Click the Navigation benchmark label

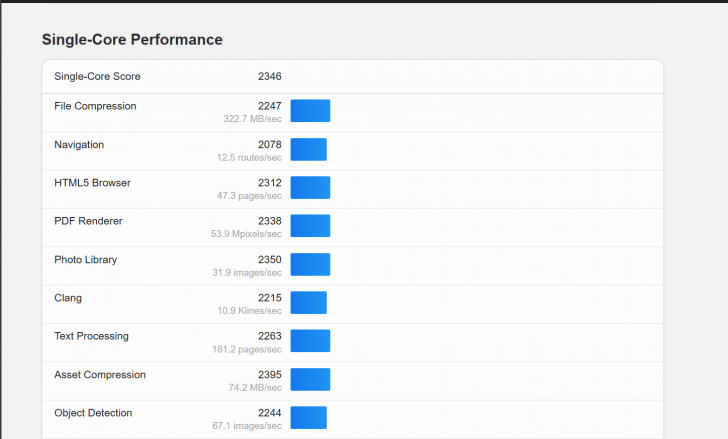79,145
